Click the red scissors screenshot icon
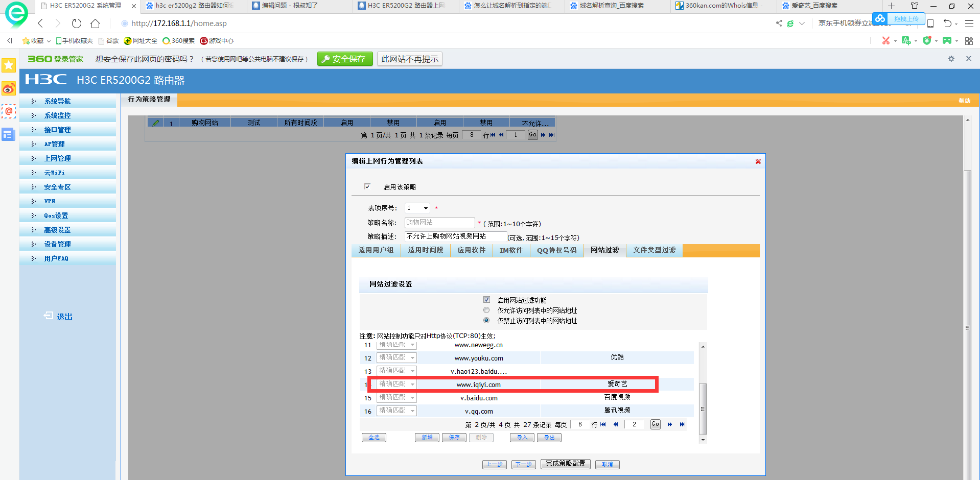The height and width of the screenshot is (480, 980). click(885, 41)
